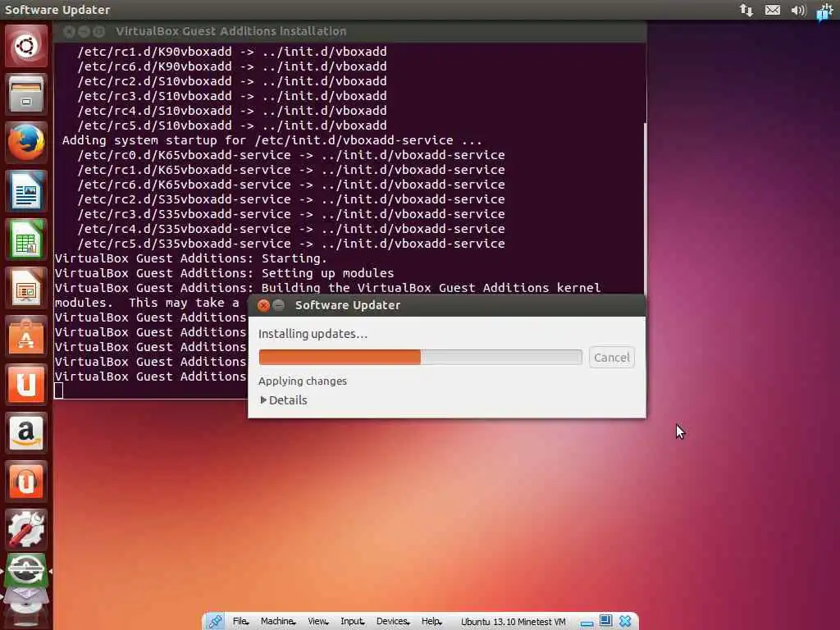Minimize the Software Updater dialog
This screenshot has width=840, height=630.
coord(279,305)
